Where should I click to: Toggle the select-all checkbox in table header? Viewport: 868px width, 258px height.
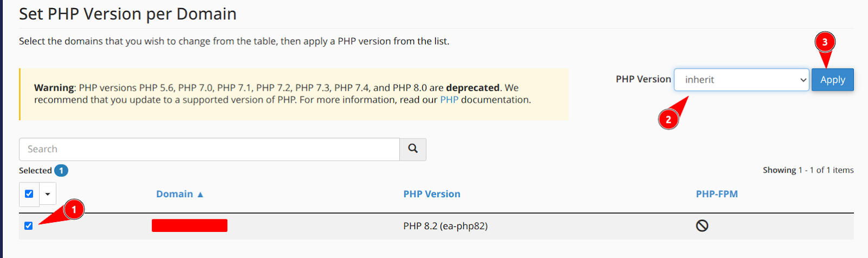coord(29,194)
